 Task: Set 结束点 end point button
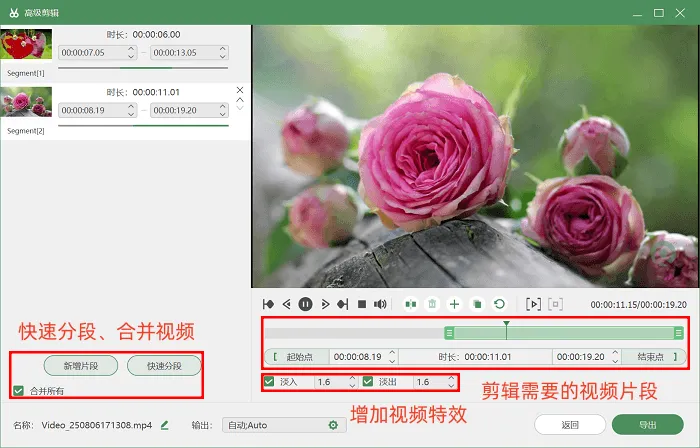coord(654,357)
